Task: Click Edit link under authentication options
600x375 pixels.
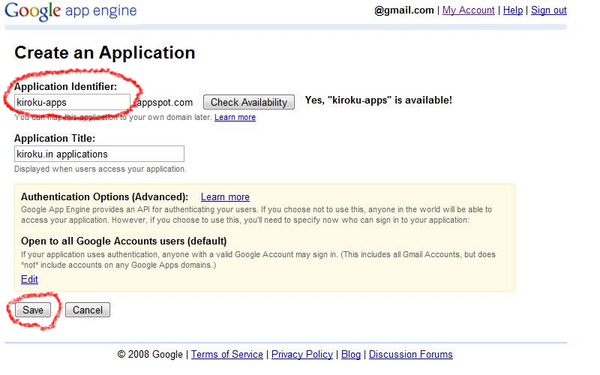Action: (29, 279)
